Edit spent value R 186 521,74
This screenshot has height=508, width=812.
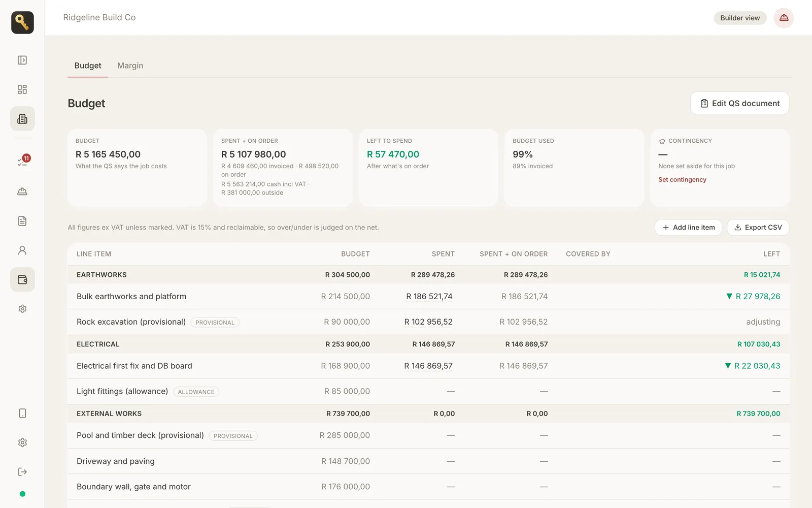coord(429,297)
